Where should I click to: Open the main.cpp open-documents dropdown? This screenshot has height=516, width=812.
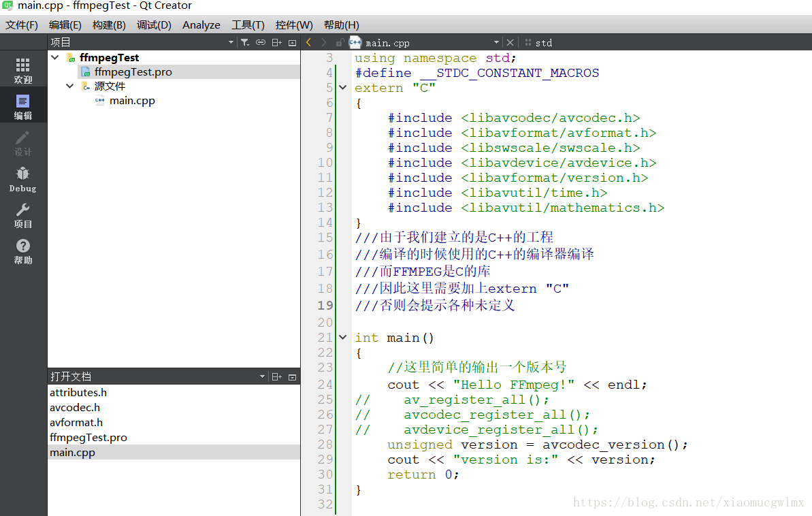coord(496,42)
